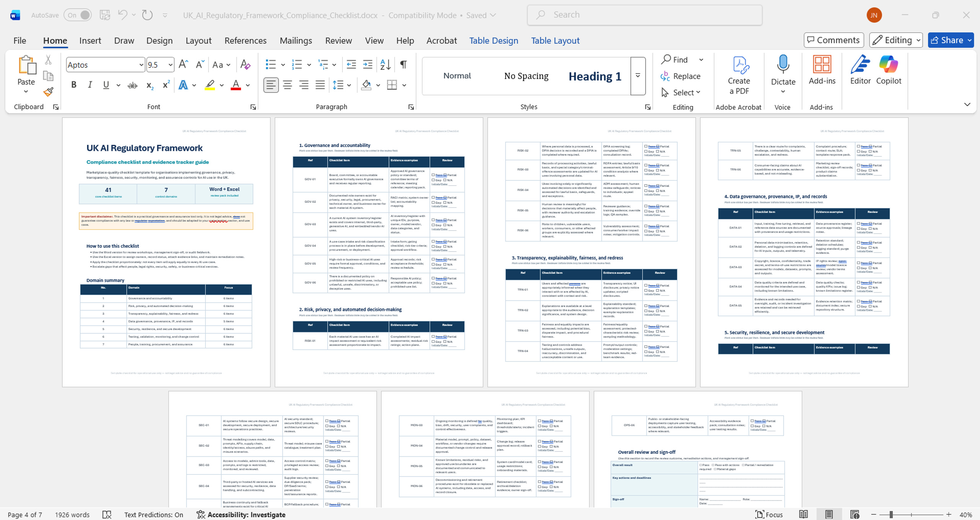
Task: Open the font name dropdown
Action: (x=141, y=65)
